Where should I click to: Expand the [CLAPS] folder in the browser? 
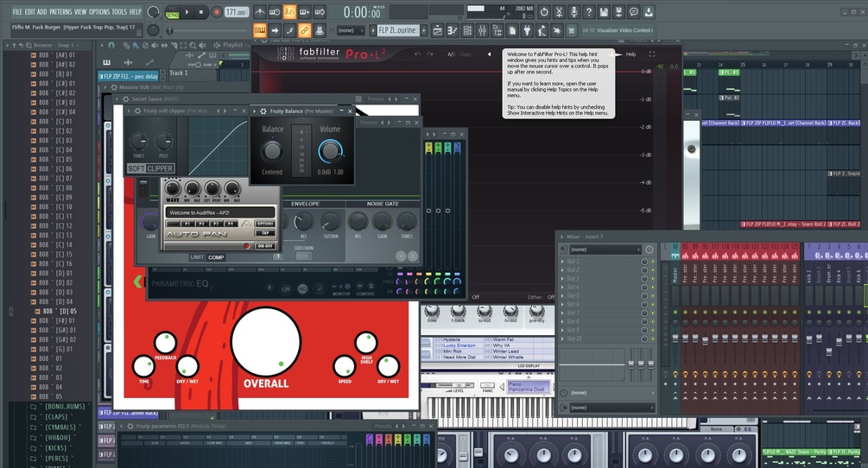(x=56, y=416)
